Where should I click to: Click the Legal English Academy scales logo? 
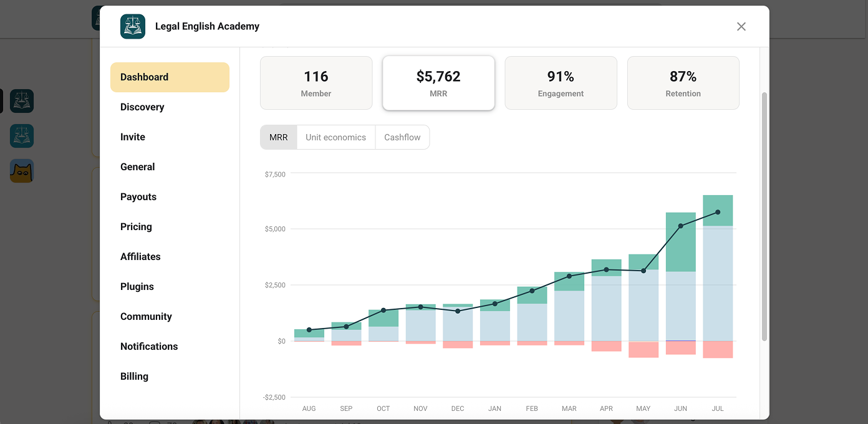(133, 26)
